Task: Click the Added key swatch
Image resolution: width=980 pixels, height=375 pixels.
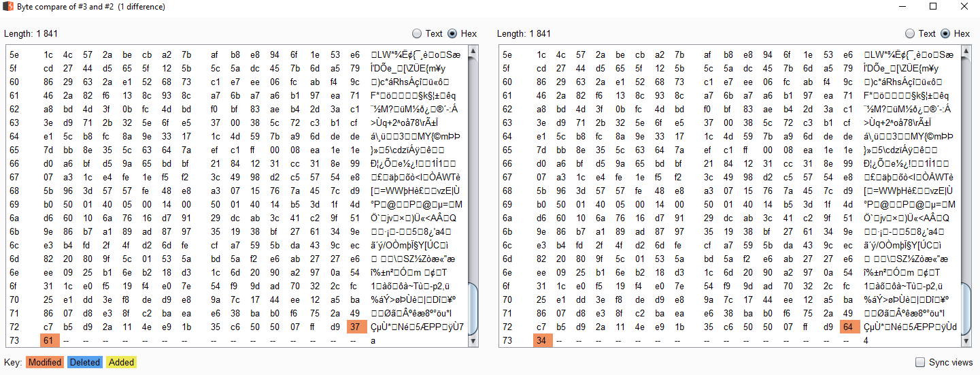Action: (x=121, y=362)
